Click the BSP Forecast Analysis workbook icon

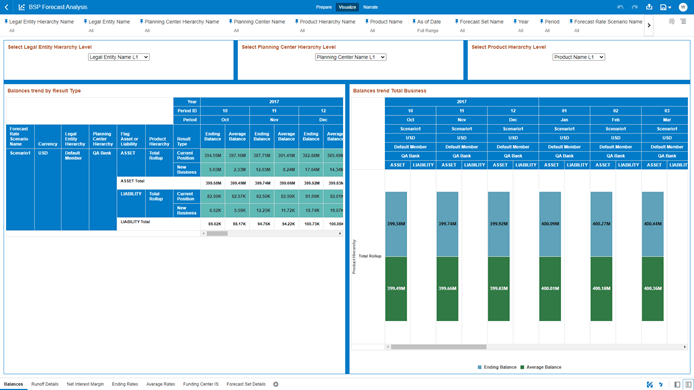tap(22, 7)
